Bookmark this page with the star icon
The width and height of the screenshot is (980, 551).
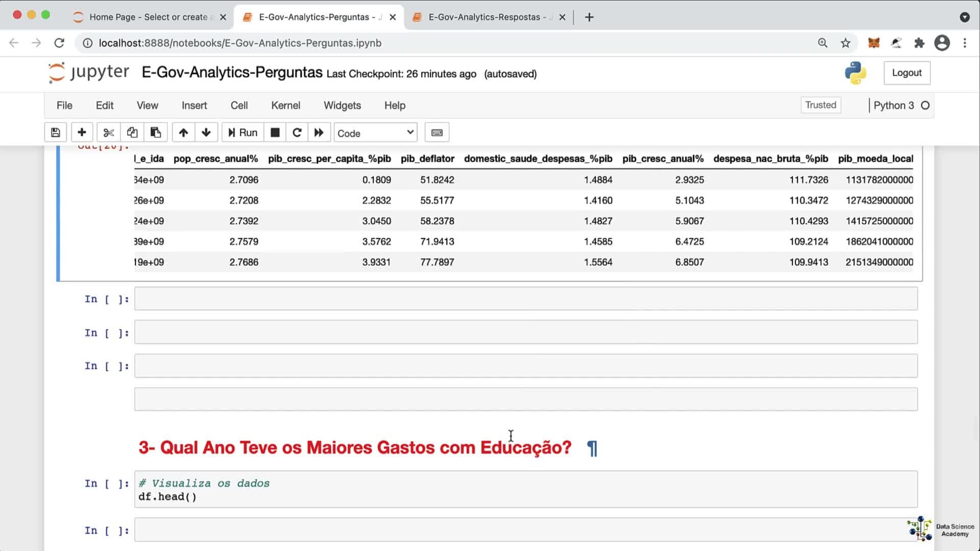point(846,43)
